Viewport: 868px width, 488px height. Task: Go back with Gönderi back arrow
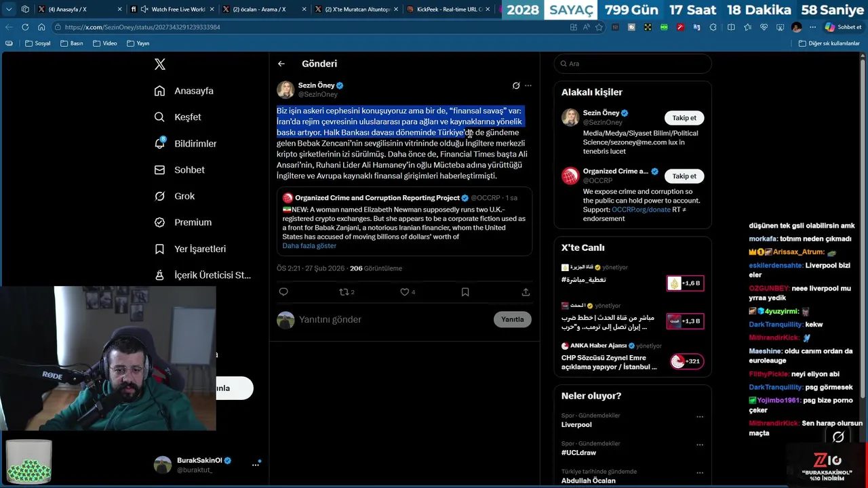281,64
